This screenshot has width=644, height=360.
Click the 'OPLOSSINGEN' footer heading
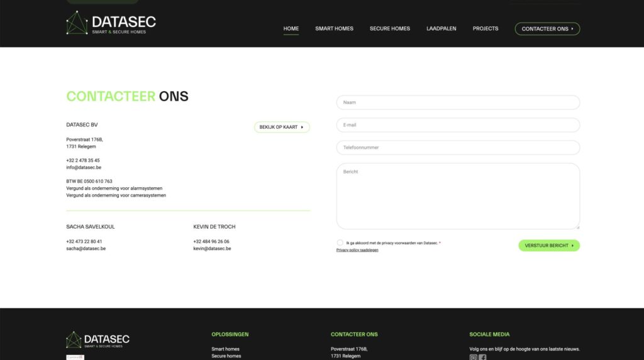(x=230, y=334)
